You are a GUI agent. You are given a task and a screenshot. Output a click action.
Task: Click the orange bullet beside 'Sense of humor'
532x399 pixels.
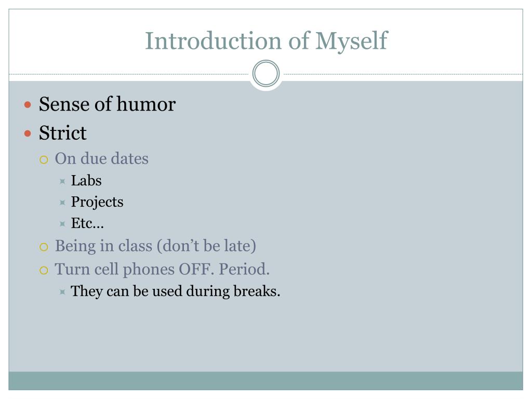point(28,104)
